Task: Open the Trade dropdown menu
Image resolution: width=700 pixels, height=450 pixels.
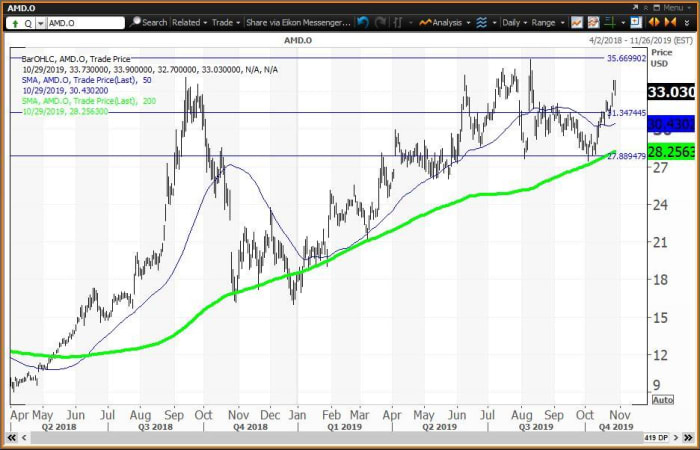Action: (226, 22)
